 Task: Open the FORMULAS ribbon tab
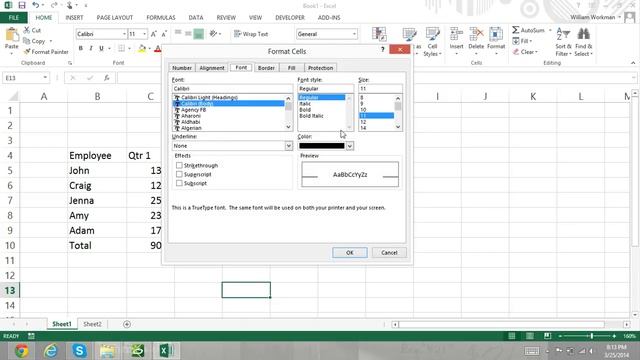click(161, 18)
